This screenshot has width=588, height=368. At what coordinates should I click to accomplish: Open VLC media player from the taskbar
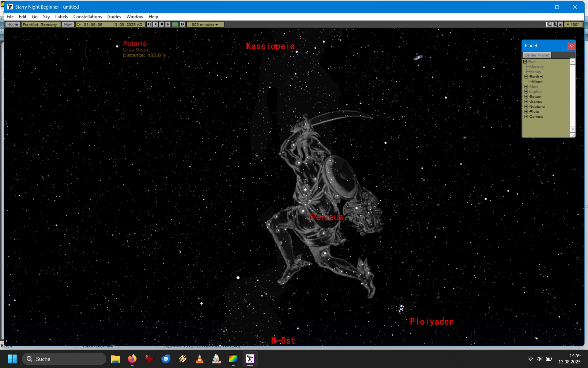point(199,359)
